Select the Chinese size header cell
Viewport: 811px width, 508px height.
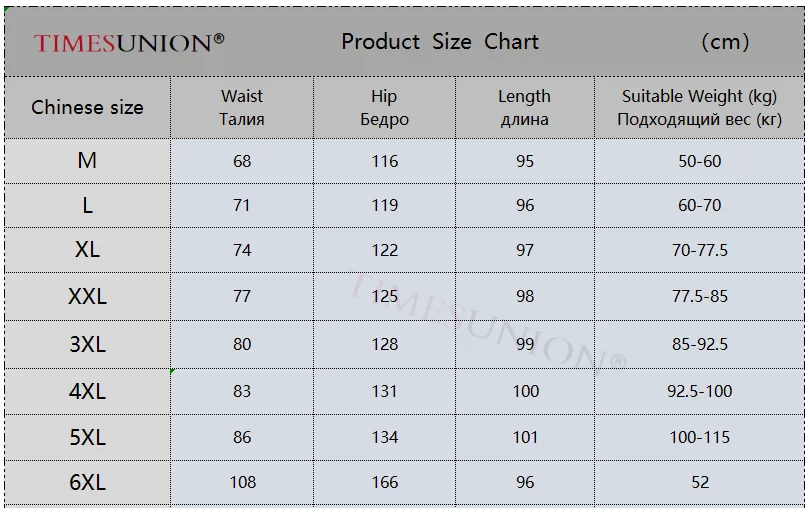(87, 108)
